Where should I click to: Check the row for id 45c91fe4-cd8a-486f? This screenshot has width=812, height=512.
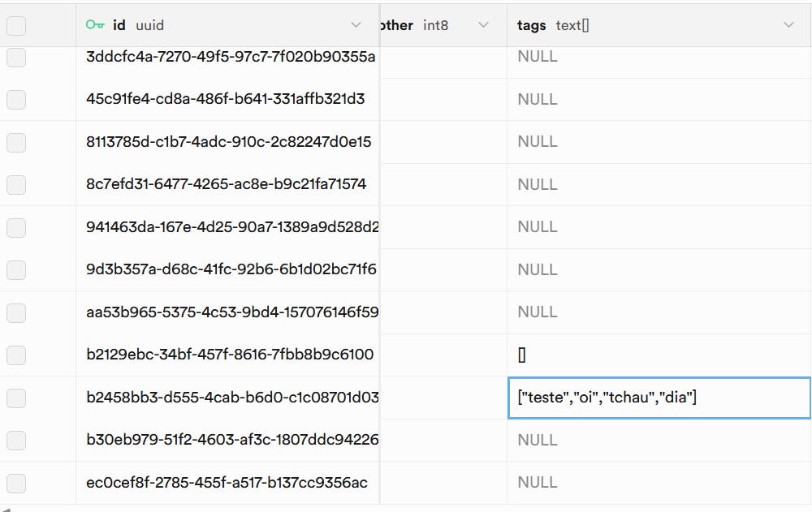click(x=16, y=100)
